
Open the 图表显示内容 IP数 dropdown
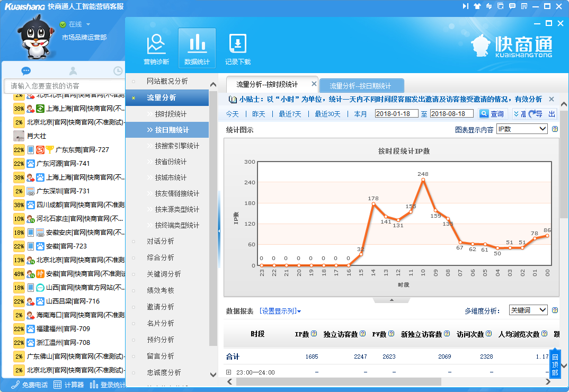(x=521, y=129)
